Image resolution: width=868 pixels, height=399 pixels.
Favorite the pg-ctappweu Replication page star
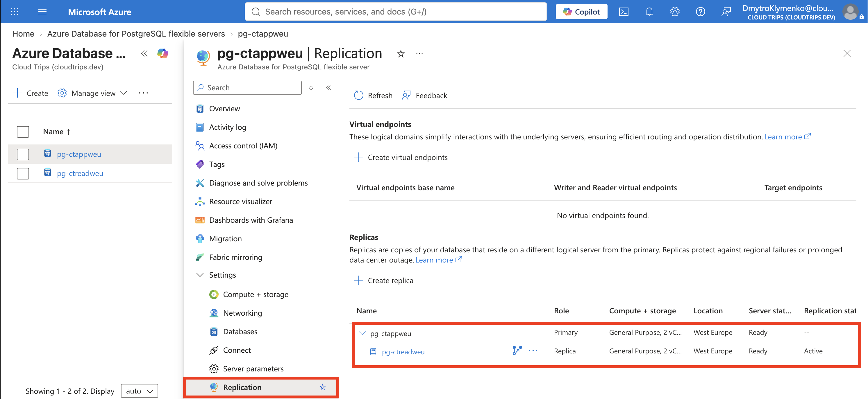click(x=401, y=53)
